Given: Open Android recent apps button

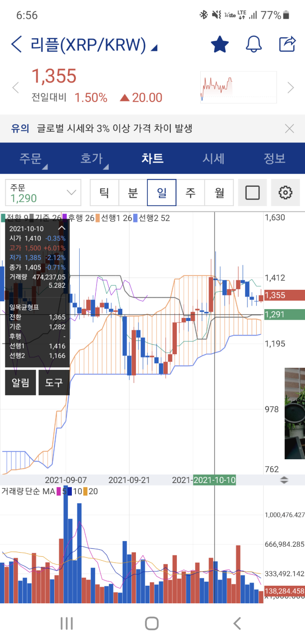Looking at the screenshot, I should pos(67,623).
